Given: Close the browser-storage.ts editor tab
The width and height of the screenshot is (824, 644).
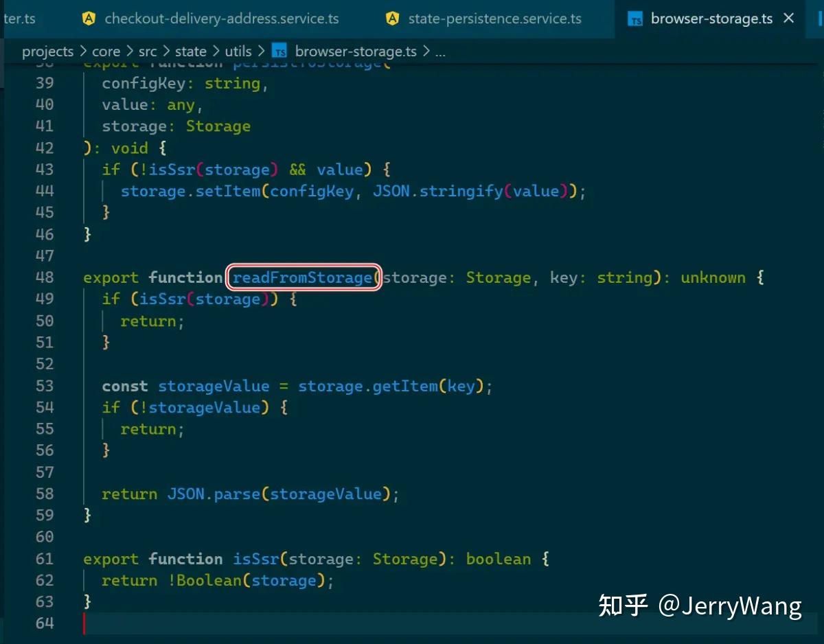Looking at the screenshot, I should (x=788, y=19).
